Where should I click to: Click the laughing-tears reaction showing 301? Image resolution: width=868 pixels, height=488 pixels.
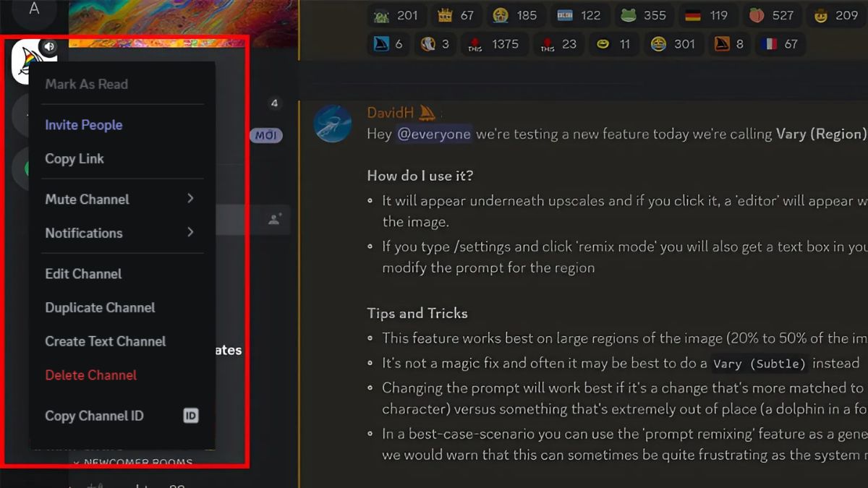point(673,44)
